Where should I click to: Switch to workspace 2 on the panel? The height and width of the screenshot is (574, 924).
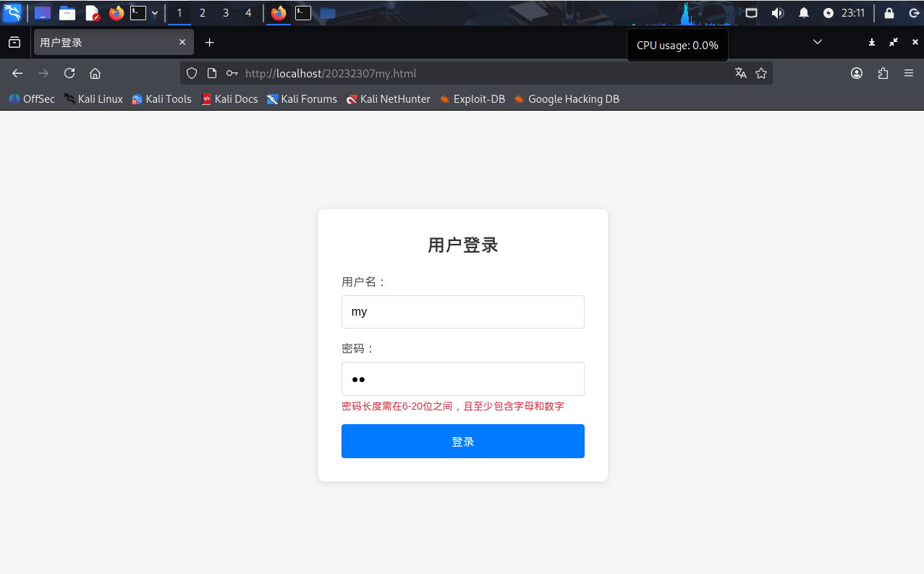(x=202, y=12)
